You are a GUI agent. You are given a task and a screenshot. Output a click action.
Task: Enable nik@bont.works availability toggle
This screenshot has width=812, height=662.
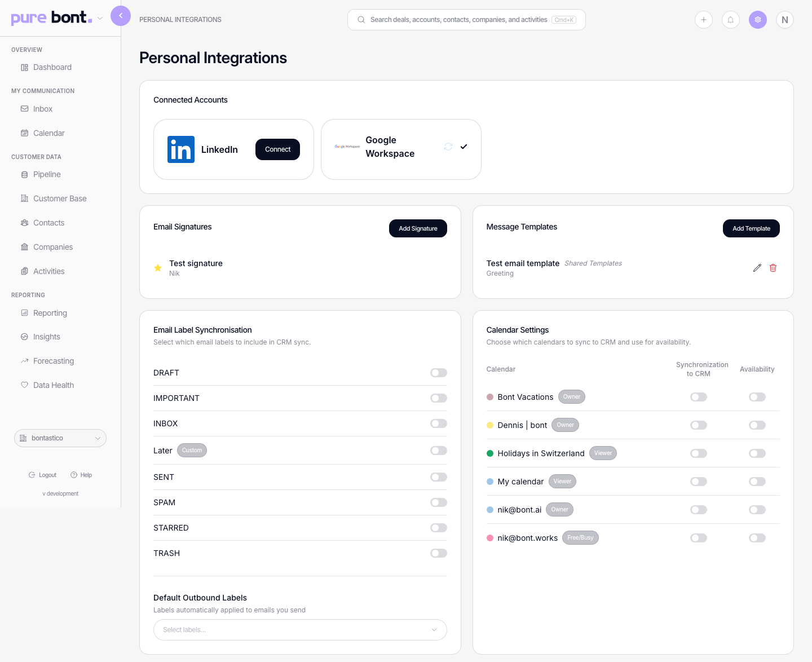pos(757,538)
